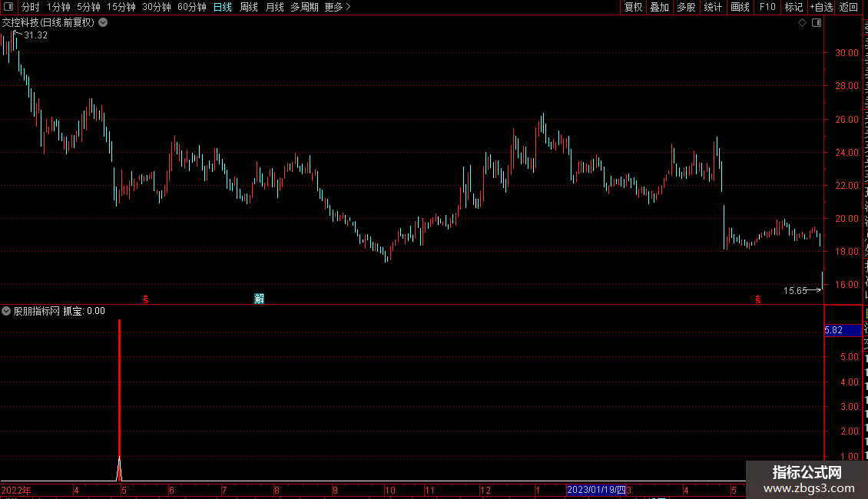
Task: Click the 抓宝: 0.00 indicator value
Action: tap(84, 311)
